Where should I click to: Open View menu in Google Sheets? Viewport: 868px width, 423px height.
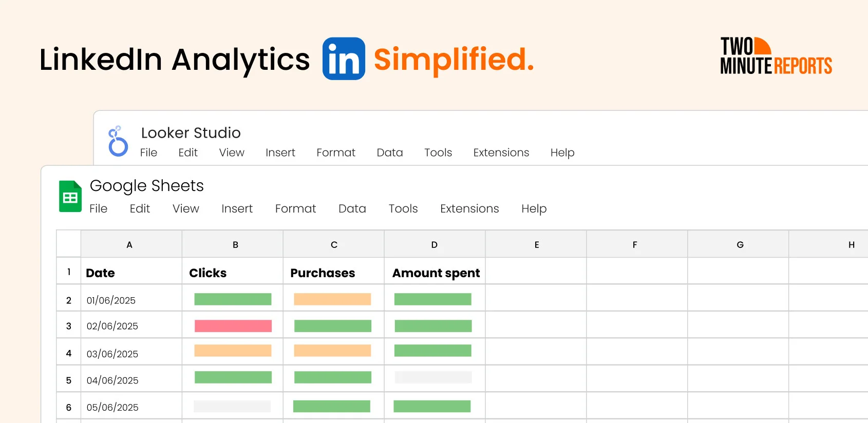pyautogui.click(x=186, y=208)
